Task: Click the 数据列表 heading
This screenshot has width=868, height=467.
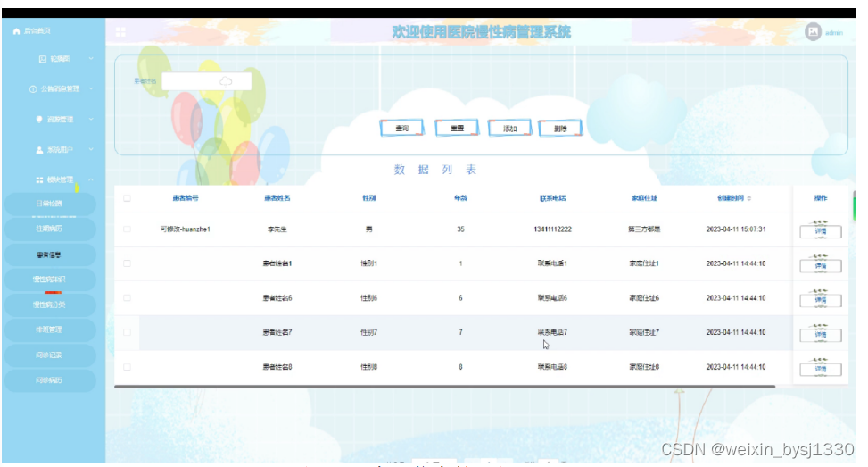Action: click(435, 170)
